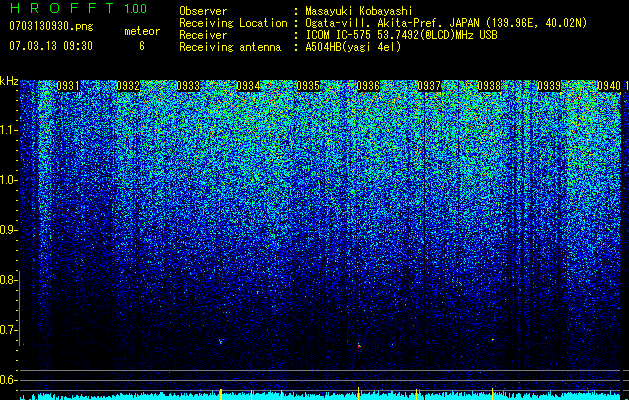Click the 0938 time label
Screen dimensions: 629x400
pos(489,86)
